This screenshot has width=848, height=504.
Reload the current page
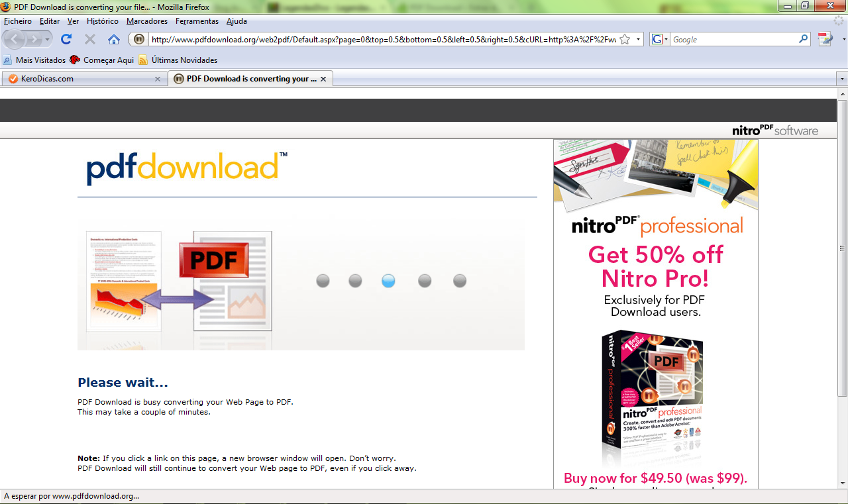click(66, 39)
